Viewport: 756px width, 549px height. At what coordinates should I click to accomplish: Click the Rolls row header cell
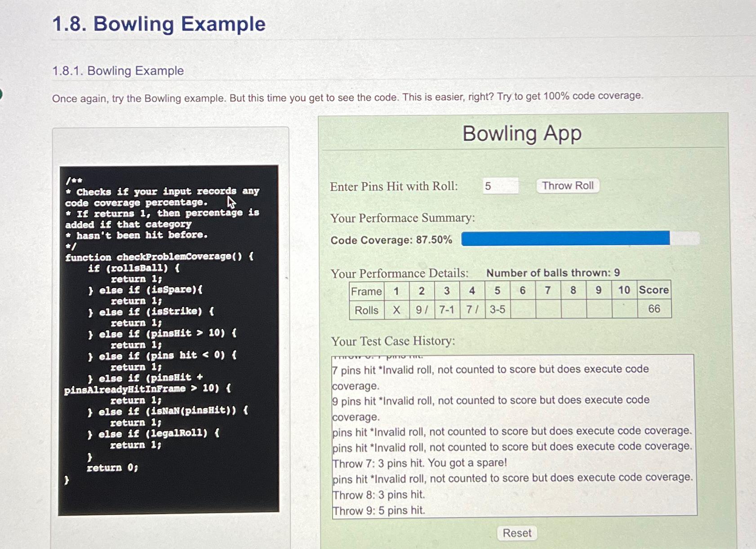pos(366,310)
